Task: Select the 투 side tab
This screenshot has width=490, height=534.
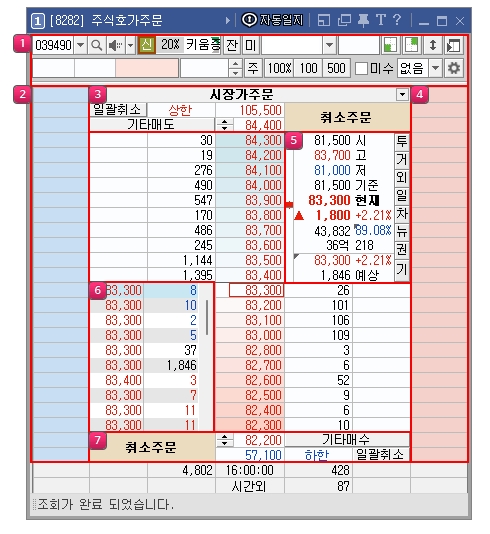Action: (402, 142)
